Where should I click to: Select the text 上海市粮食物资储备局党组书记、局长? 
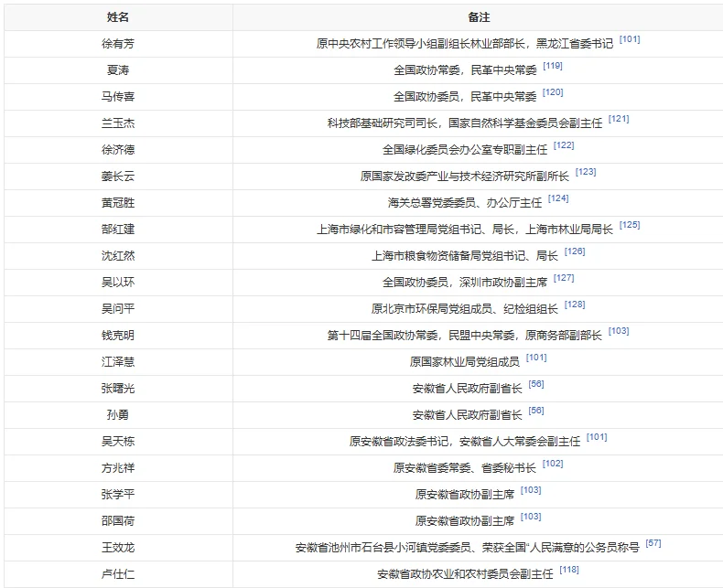click(465, 256)
